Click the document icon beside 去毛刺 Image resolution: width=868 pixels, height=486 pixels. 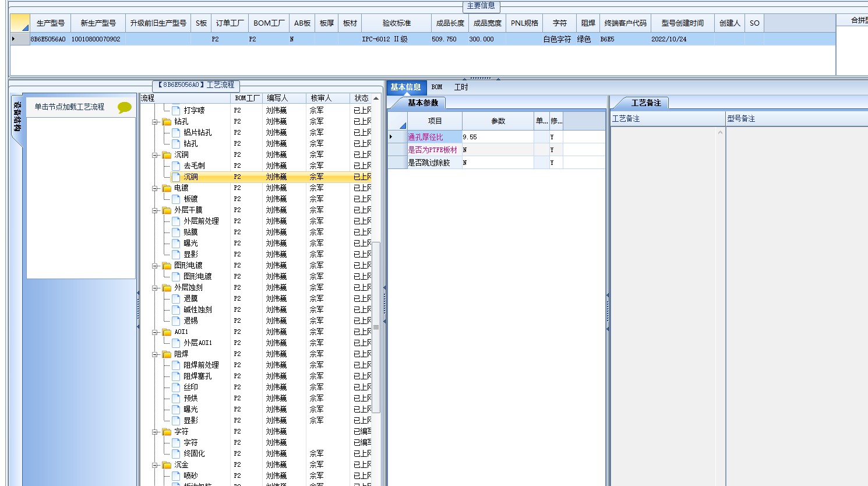[x=176, y=165]
